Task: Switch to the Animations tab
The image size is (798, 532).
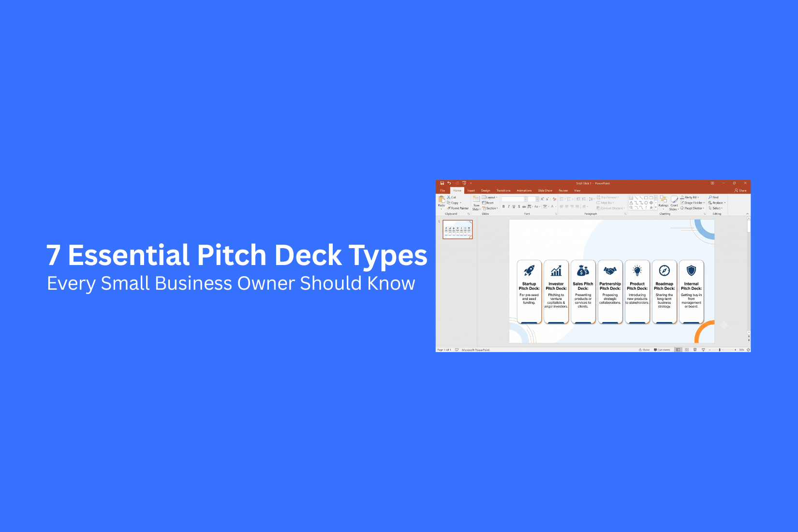Action: coord(524,191)
